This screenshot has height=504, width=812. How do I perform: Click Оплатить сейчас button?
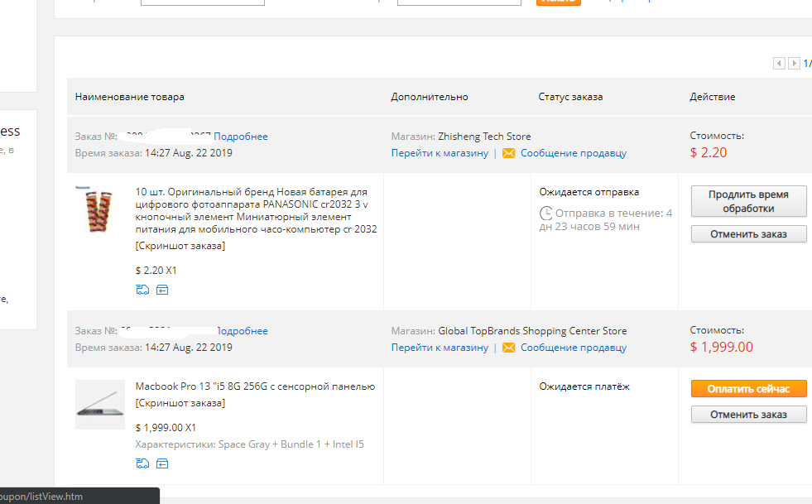click(x=748, y=389)
